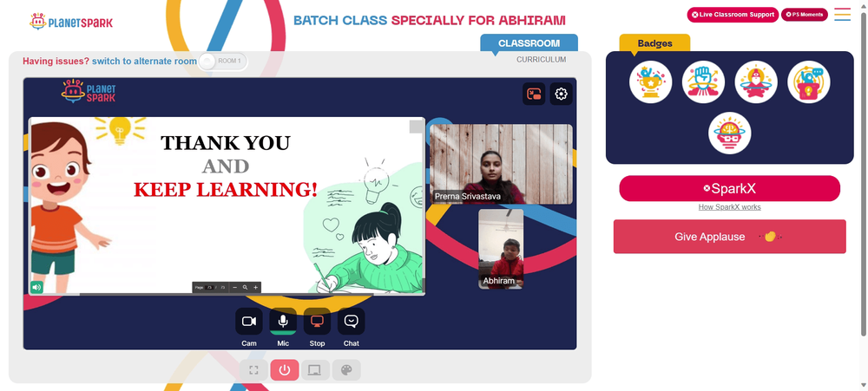The image size is (868, 391).
Task: Enter fullscreen with the expand icon
Action: click(x=253, y=370)
